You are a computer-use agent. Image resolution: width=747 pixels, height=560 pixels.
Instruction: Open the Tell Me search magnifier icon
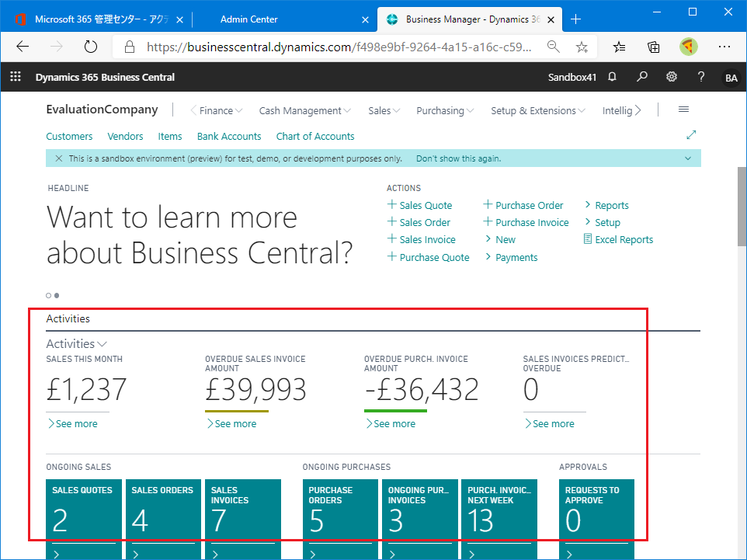(x=641, y=77)
